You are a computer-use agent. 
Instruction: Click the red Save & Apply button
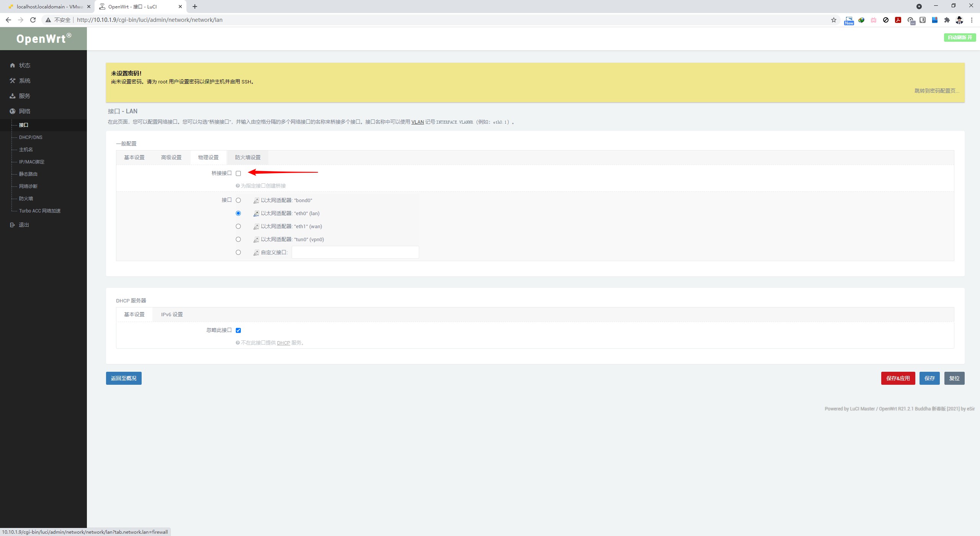[x=898, y=378]
